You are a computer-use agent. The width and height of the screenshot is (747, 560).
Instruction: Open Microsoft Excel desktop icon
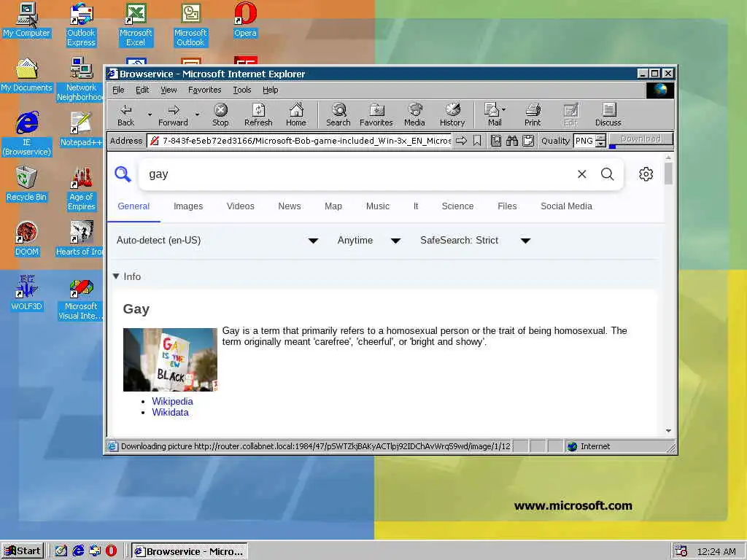coord(136,25)
